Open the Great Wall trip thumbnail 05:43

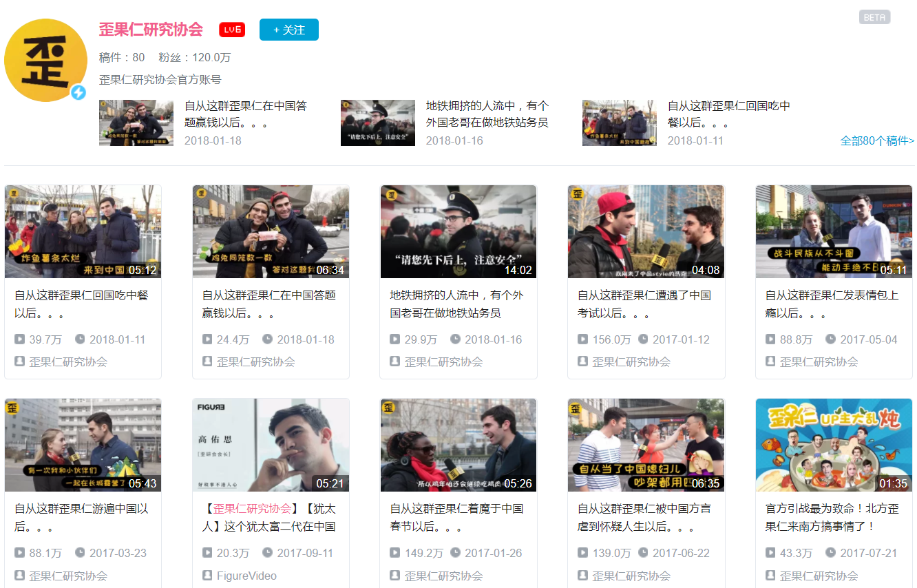[83, 445]
